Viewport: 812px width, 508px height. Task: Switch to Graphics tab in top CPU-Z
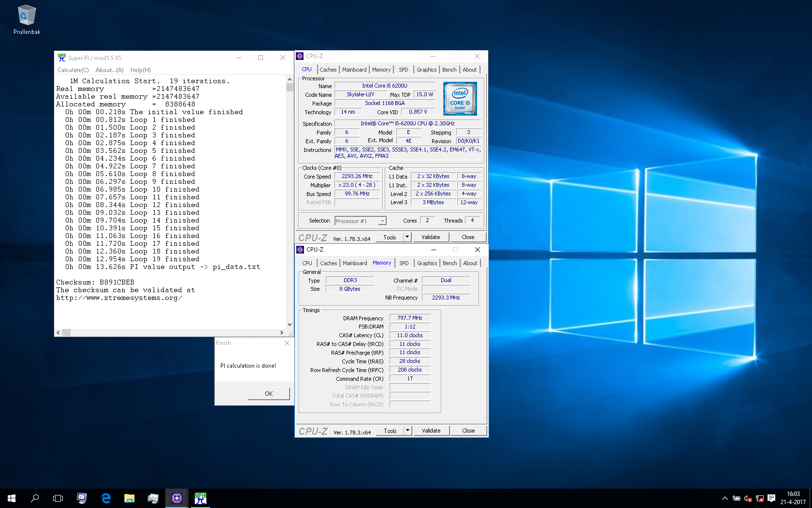[427, 70]
